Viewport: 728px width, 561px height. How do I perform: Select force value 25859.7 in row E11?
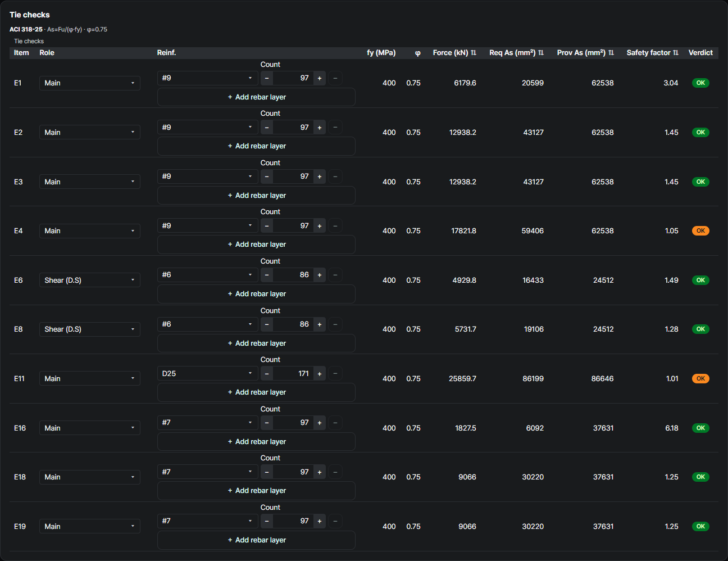point(462,379)
